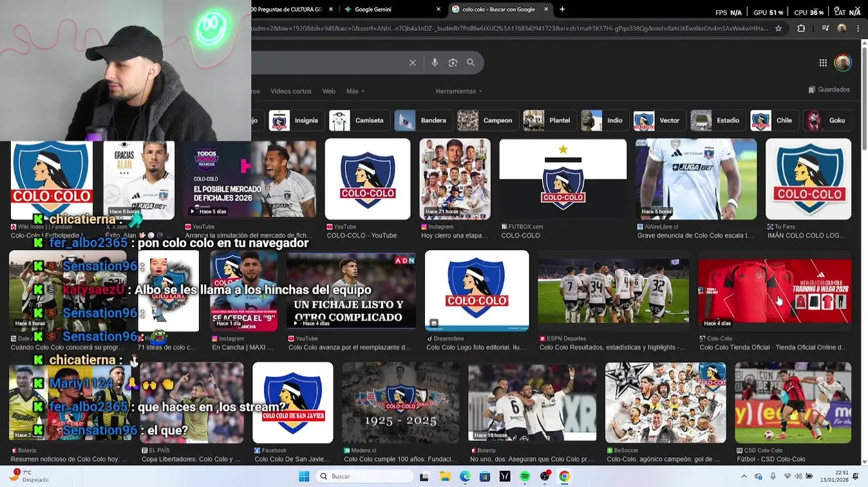Viewport: 868px width, 487px height.
Task: Open a new browser tab
Action: click(562, 9)
